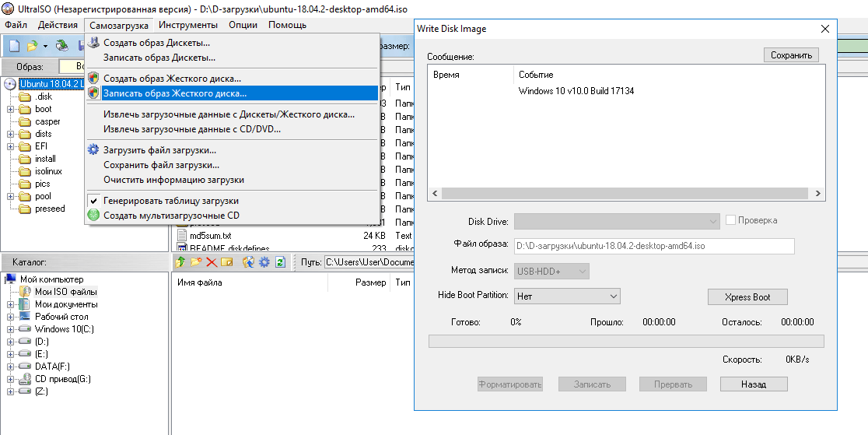Expand the boot folder in tree

point(11,109)
